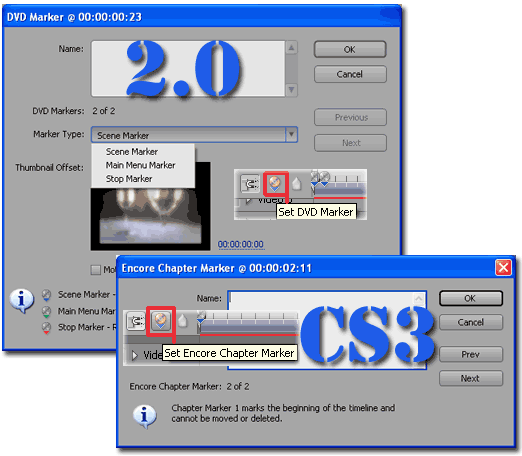
Task: Click Next in Encore Chapter Marker dialog
Action: (471, 378)
